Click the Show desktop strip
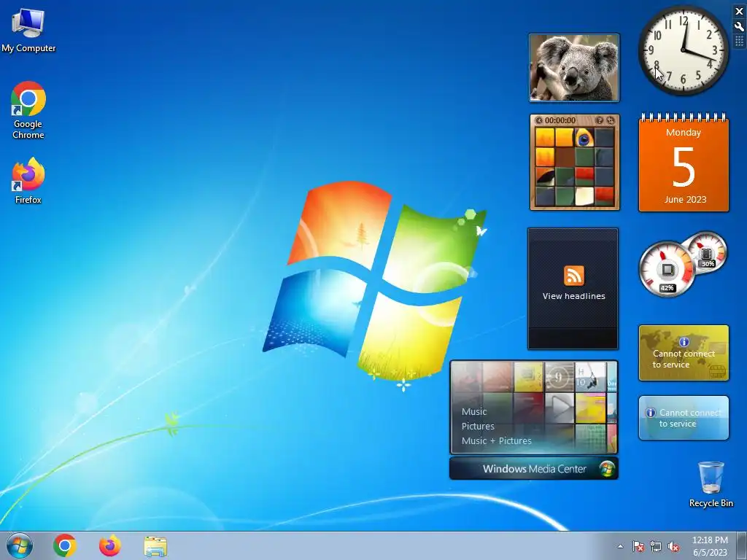The image size is (747, 560). tap(742, 545)
